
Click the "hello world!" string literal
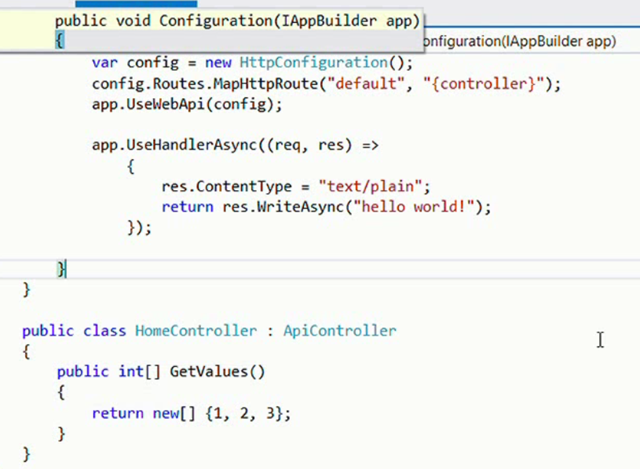click(x=415, y=207)
